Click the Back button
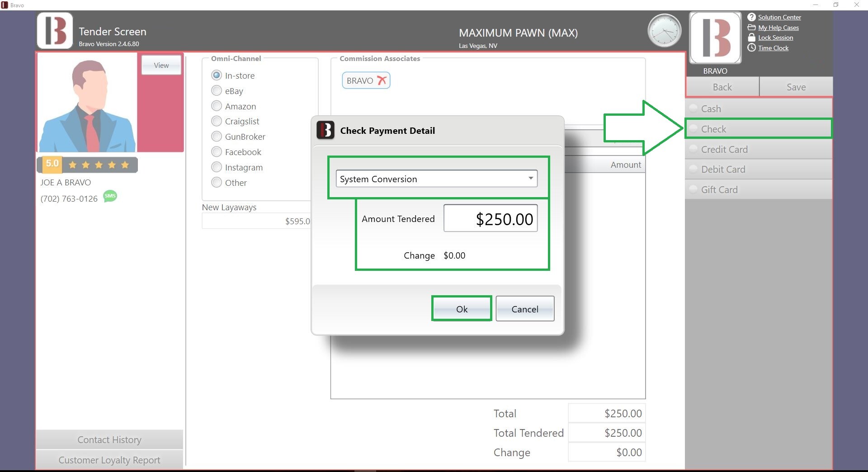The height and width of the screenshot is (472, 868). 722,87
